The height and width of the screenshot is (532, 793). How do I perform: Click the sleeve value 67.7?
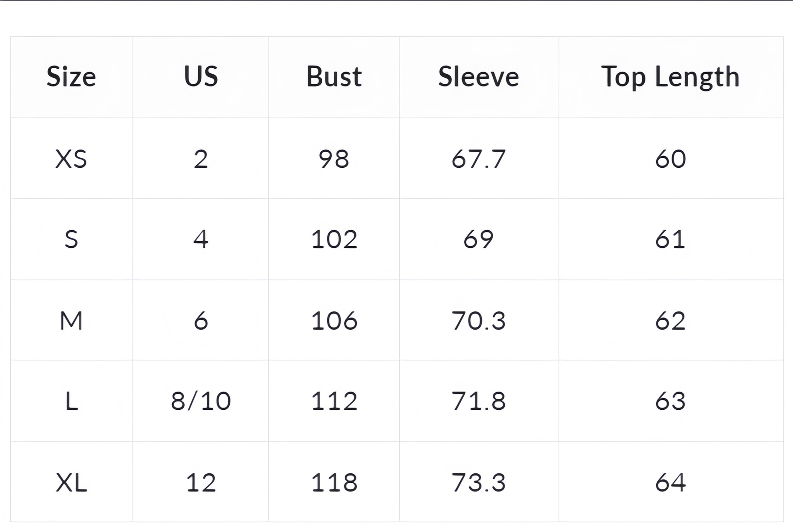478,159
